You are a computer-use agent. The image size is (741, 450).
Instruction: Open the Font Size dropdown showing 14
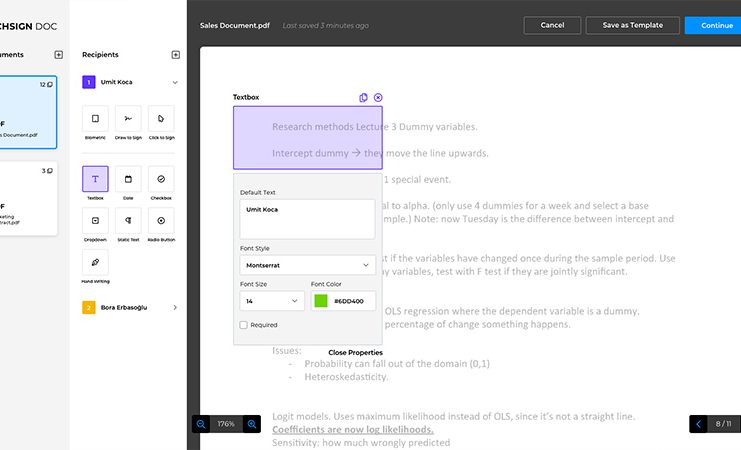click(x=272, y=301)
